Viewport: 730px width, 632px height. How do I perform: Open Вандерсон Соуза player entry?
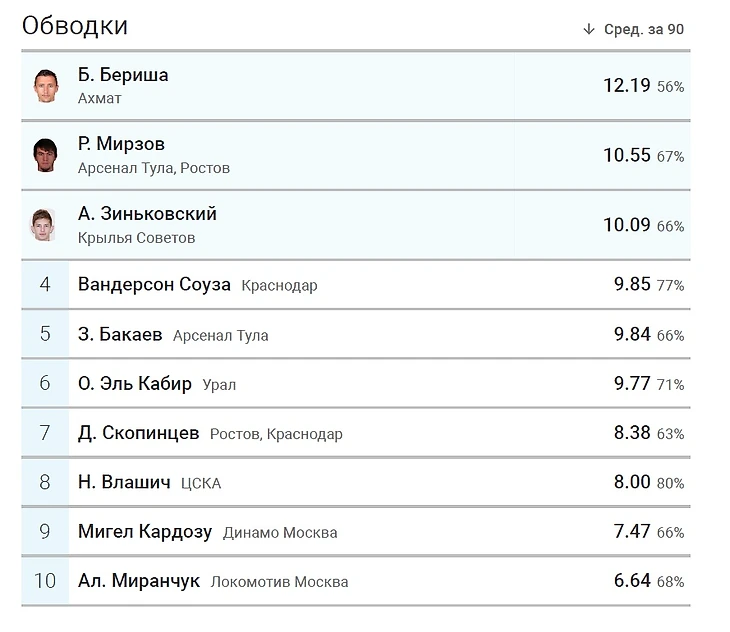pyautogui.click(x=154, y=284)
